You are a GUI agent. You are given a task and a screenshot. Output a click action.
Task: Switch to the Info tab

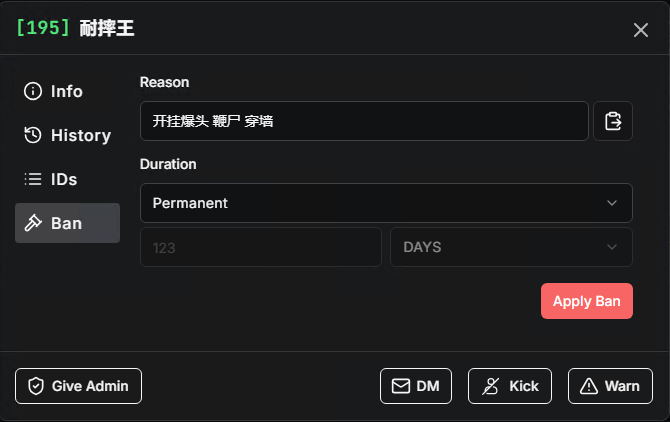[67, 91]
